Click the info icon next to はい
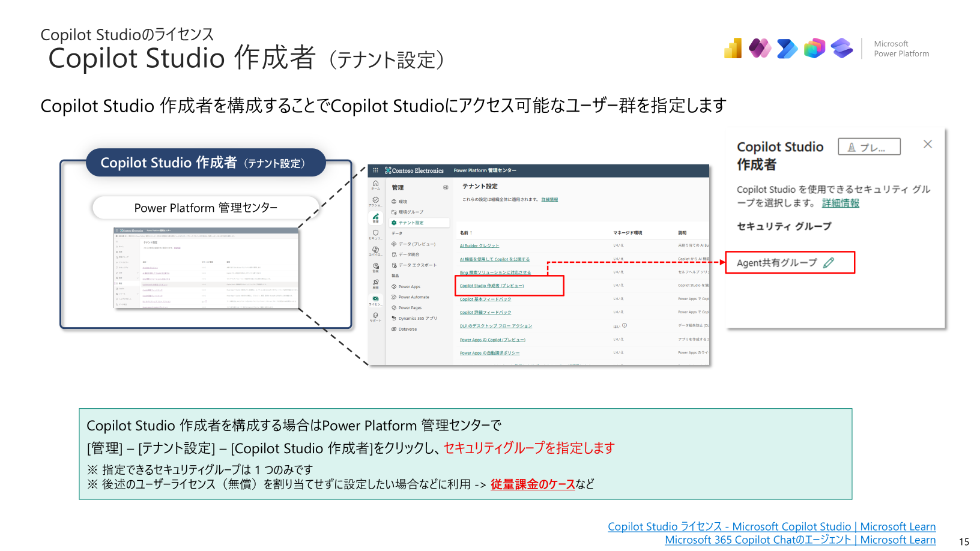Viewport: 980px width, 551px height. click(625, 325)
